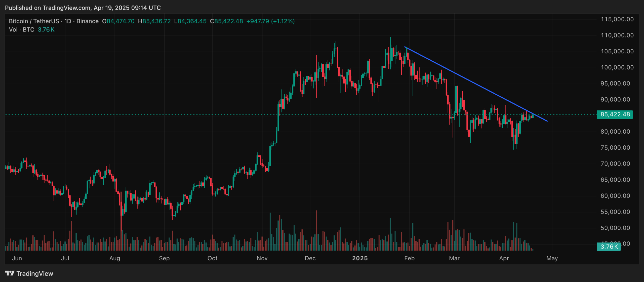
Task: Click the Vol · BTC indicator label
Action: (x=21, y=30)
